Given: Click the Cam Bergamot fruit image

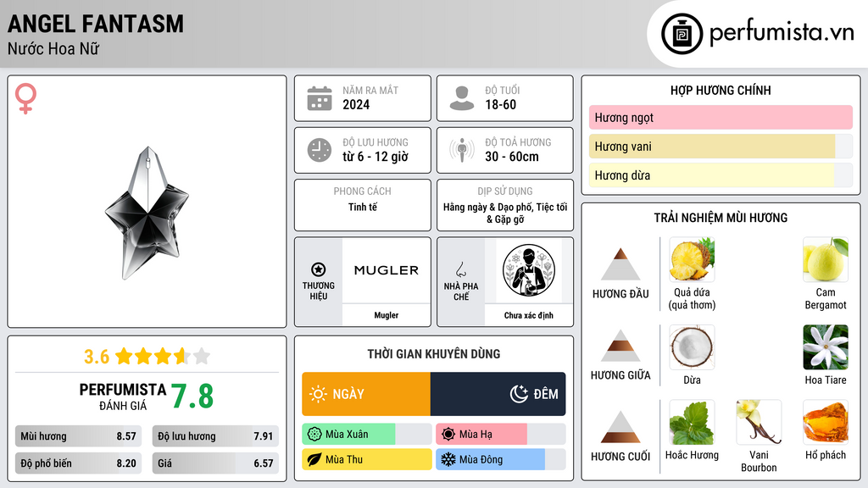Looking at the screenshot, I should tap(826, 259).
